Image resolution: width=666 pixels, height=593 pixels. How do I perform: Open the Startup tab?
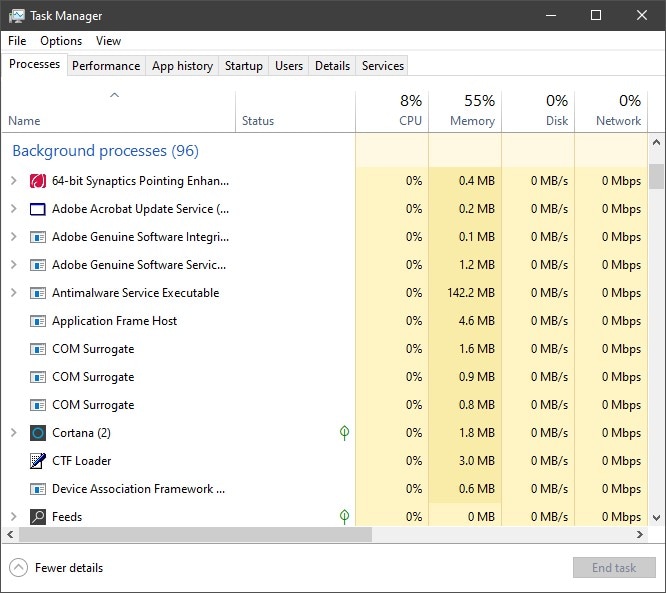tap(243, 66)
